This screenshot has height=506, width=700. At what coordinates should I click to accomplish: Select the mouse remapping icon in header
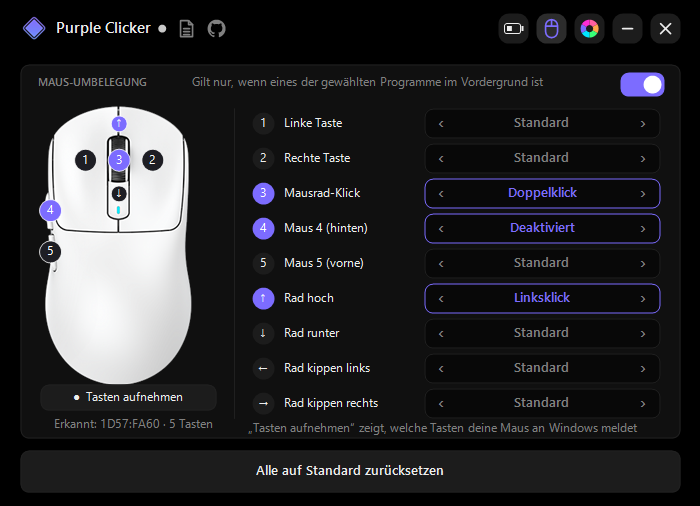point(551,29)
